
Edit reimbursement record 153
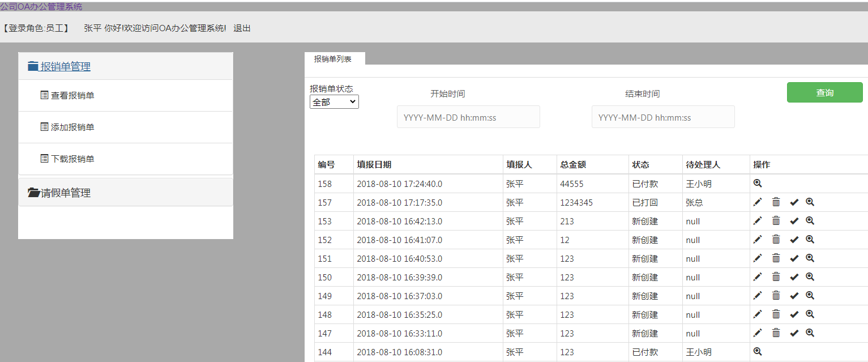pos(758,221)
